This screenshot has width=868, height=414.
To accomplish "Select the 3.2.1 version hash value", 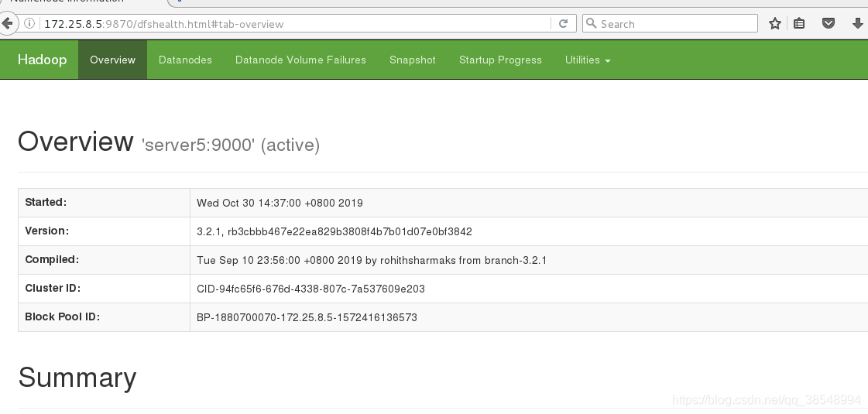I will [x=335, y=232].
